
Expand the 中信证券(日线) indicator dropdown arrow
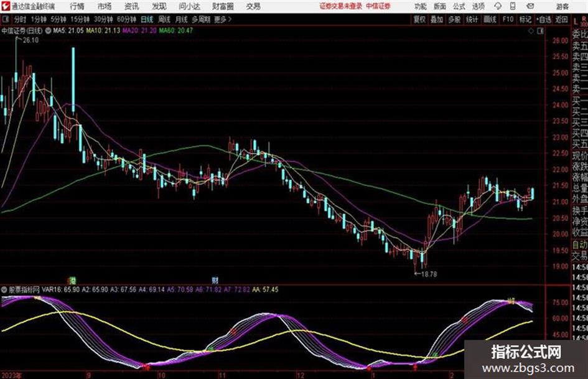click(48, 30)
